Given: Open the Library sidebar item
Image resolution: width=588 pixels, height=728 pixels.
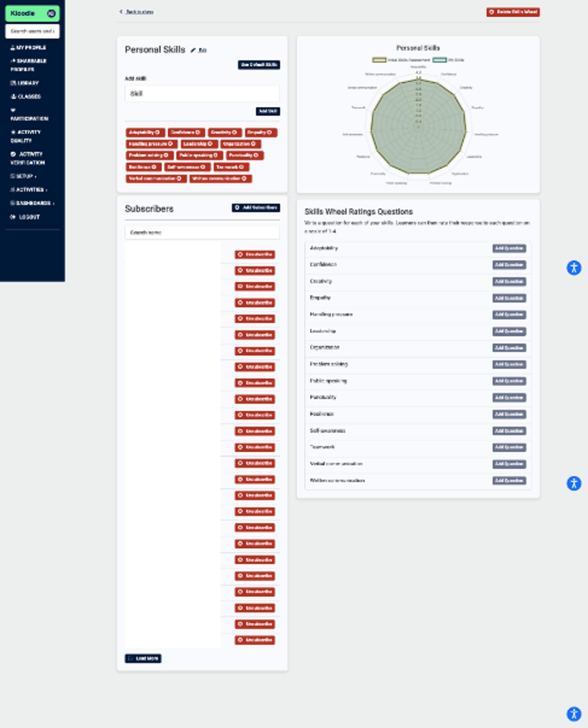Looking at the screenshot, I should tap(25, 83).
